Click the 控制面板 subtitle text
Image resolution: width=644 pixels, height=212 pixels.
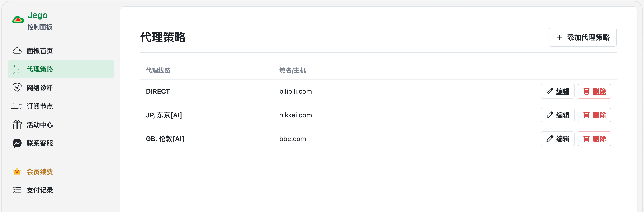[x=40, y=27]
